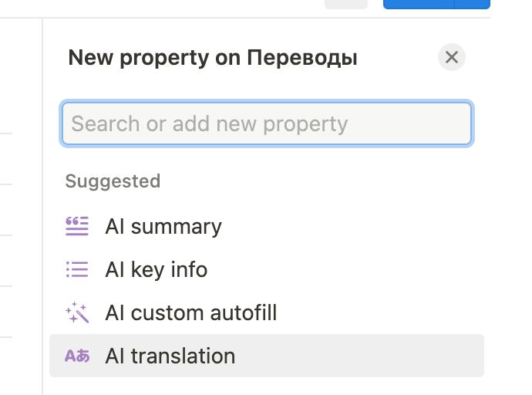The image size is (532, 395).
Task: Open the blue button's split dropdown segment
Action: 472,4
